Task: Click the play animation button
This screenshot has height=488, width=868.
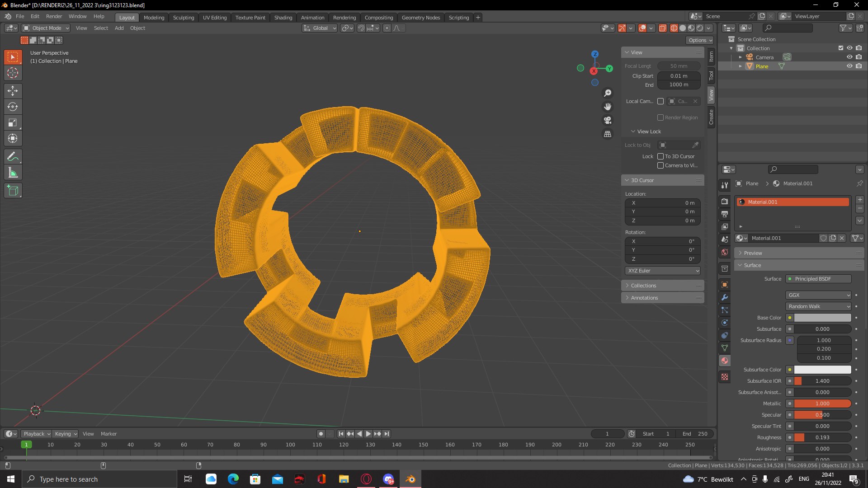Action: tap(368, 434)
